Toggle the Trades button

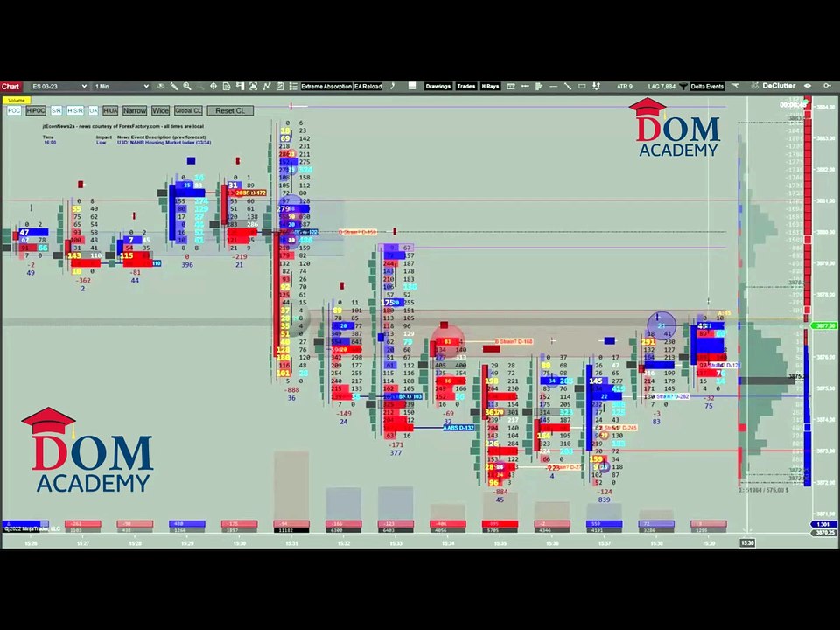pyautogui.click(x=466, y=87)
